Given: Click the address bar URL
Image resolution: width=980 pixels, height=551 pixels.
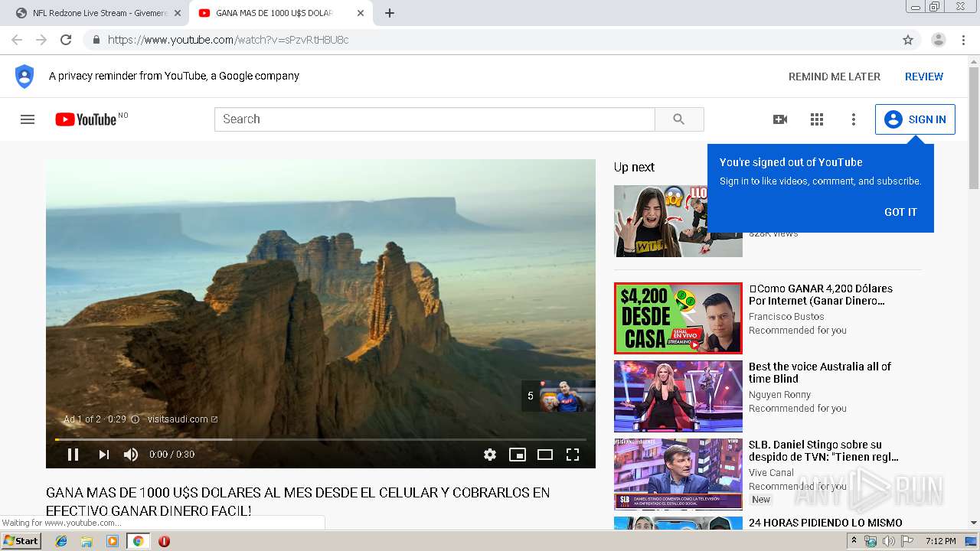Looking at the screenshot, I should click(228, 40).
